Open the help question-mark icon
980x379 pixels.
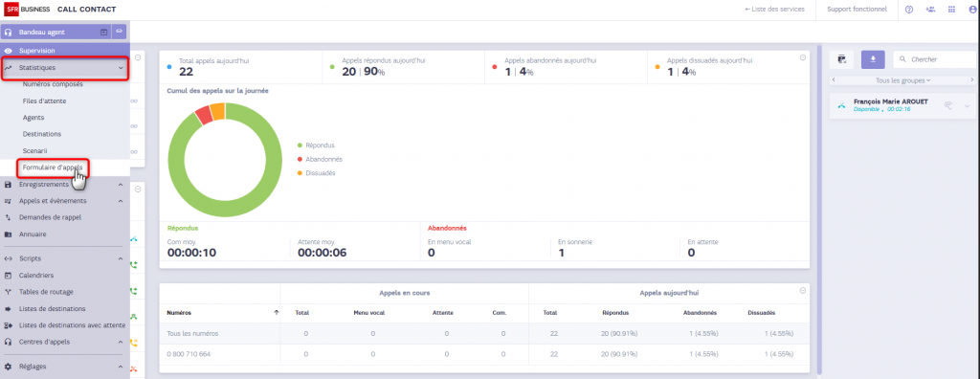pyautogui.click(x=909, y=10)
